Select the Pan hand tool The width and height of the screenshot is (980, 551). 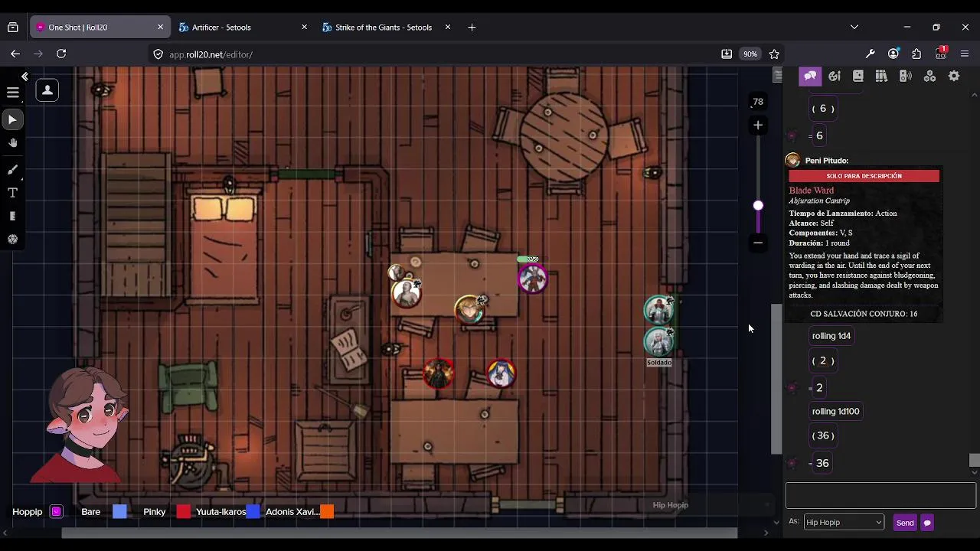pyautogui.click(x=12, y=143)
